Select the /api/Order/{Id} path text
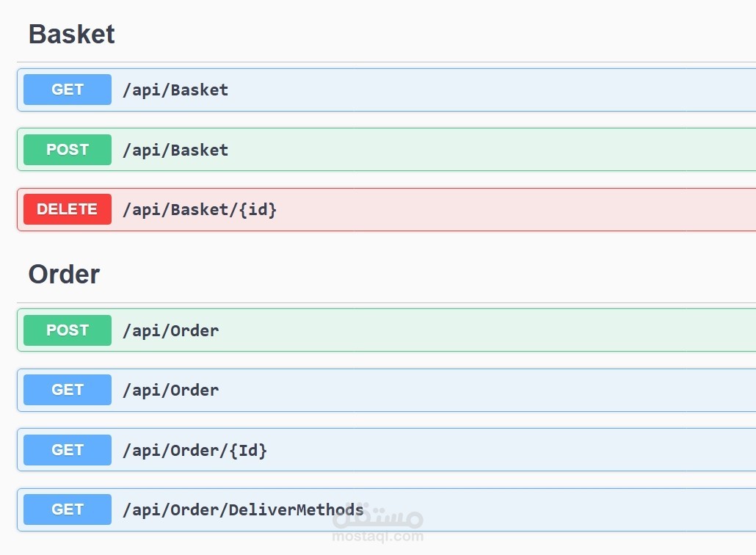 click(195, 451)
